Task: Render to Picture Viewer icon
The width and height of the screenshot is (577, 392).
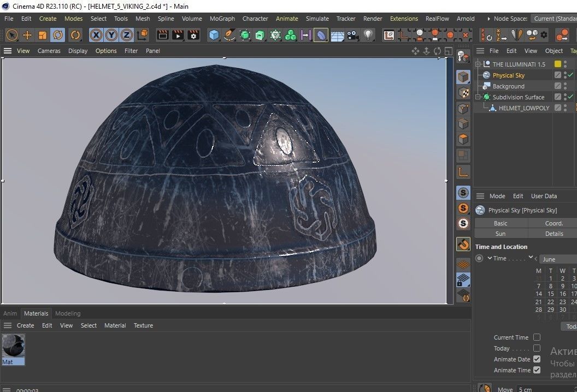Action: (x=178, y=35)
